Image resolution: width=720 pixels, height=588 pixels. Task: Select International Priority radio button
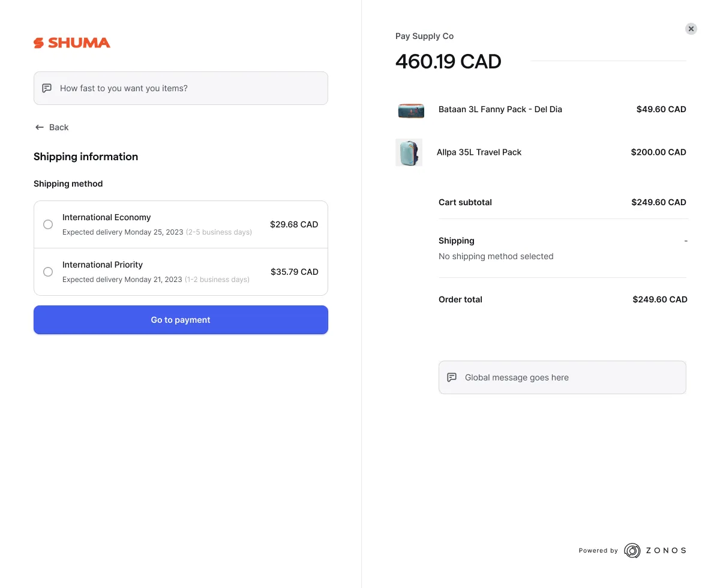click(48, 272)
